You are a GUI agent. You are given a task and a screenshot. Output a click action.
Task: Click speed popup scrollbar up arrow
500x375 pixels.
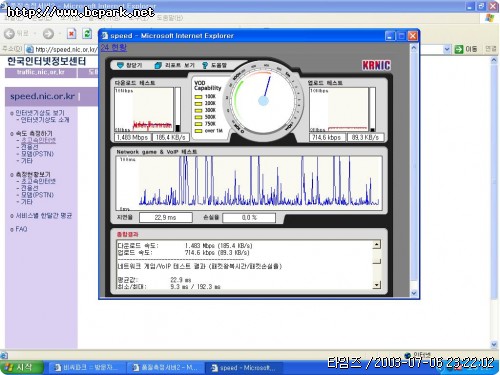(x=414, y=48)
